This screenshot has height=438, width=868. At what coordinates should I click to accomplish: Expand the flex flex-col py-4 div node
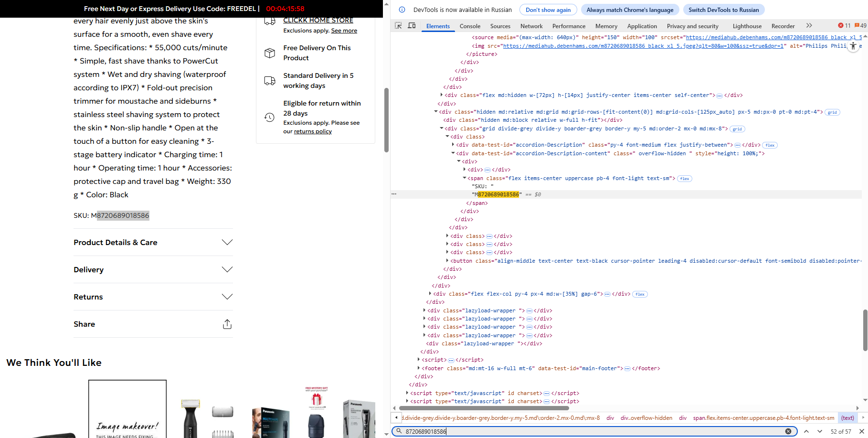pos(430,294)
